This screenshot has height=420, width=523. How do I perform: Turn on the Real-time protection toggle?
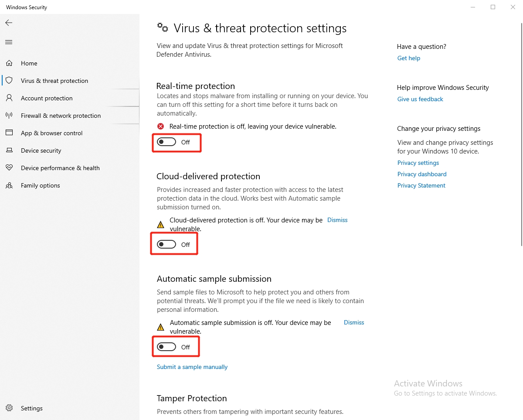click(166, 142)
